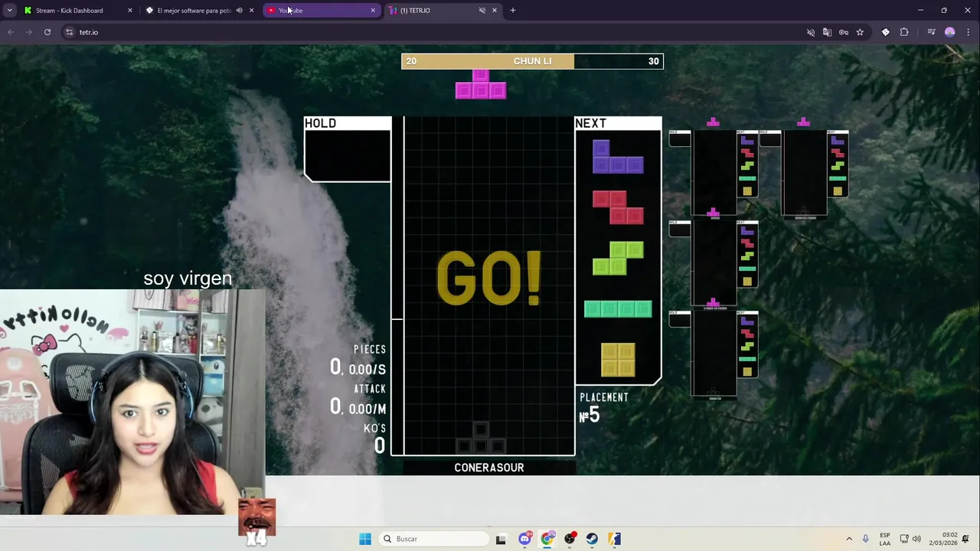The width and height of the screenshot is (980, 551).
Task: Open Discord from the taskbar
Action: (x=524, y=539)
